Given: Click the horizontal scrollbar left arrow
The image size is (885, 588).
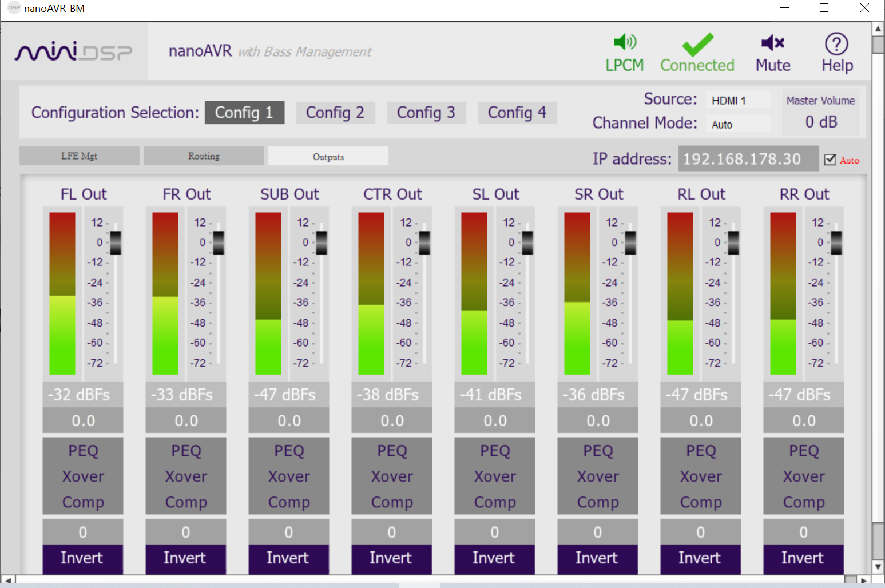Looking at the screenshot, I should [7, 581].
